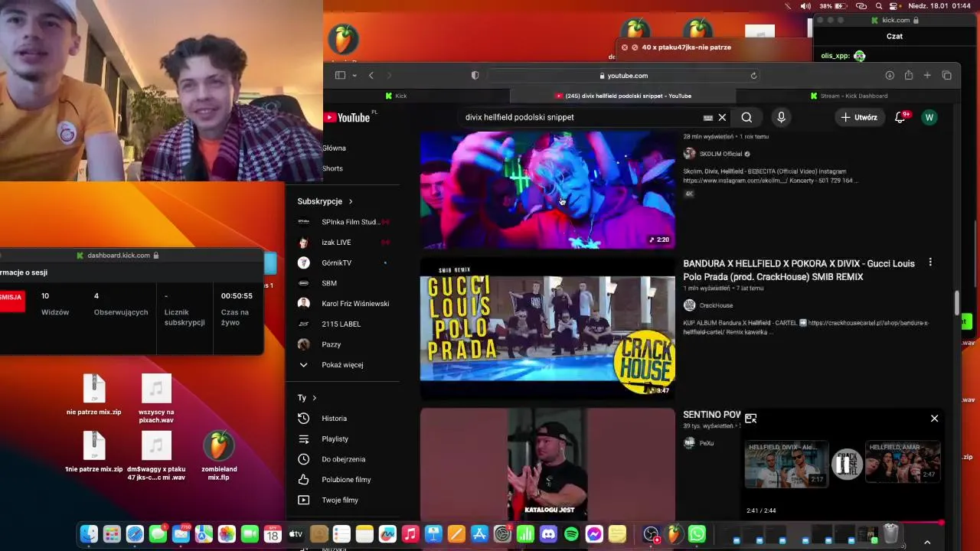This screenshot has width=980, height=551.
Task: Open the Music app in the Dock
Action: point(410,534)
